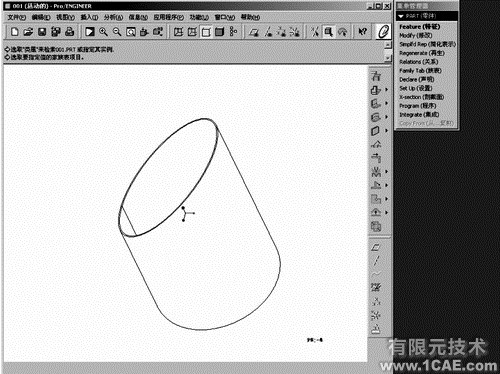500x374 pixels.
Task: Open the 文件(F) menu
Action: point(17,17)
